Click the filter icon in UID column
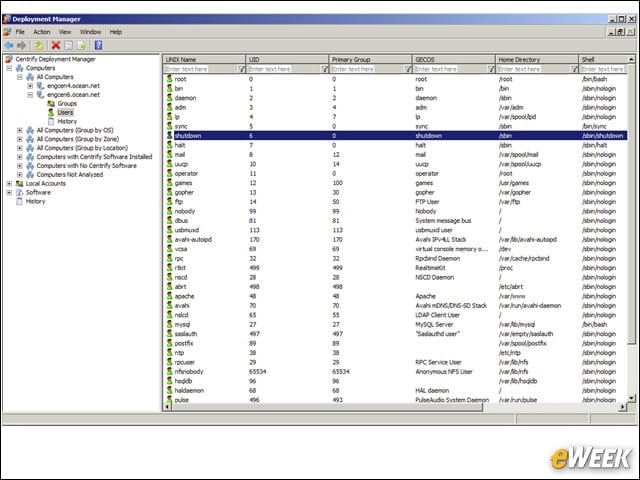This screenshot has height=480, width=640. [x=324, y=69]
